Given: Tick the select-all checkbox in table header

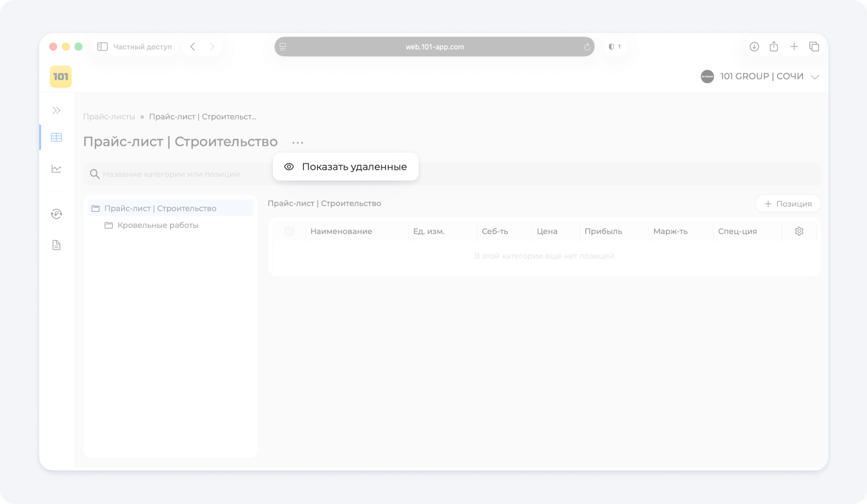Looking at the screenshot, I should point(289,231).
